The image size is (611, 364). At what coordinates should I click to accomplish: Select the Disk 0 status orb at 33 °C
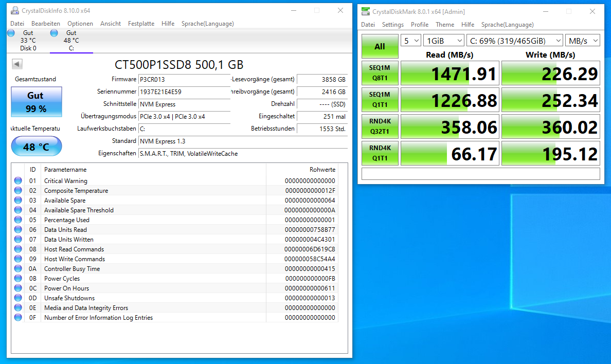[x=11, y=33]
